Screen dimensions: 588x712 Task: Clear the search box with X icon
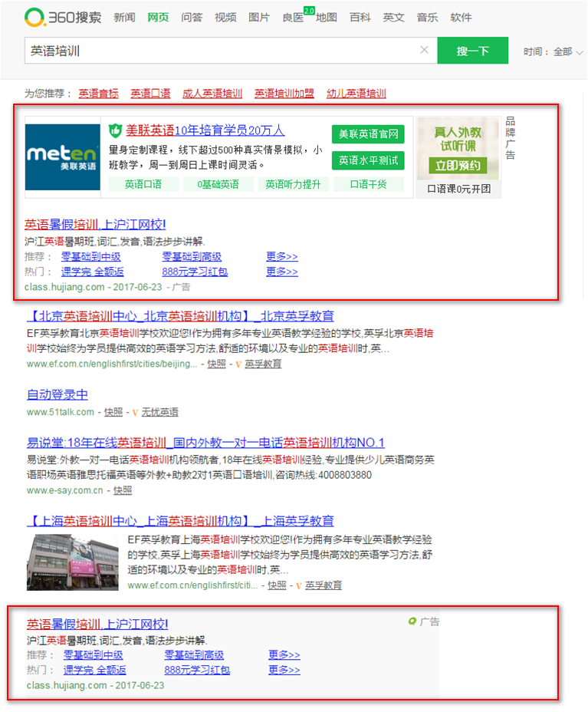pyautogui.click(x=424, y=51)
